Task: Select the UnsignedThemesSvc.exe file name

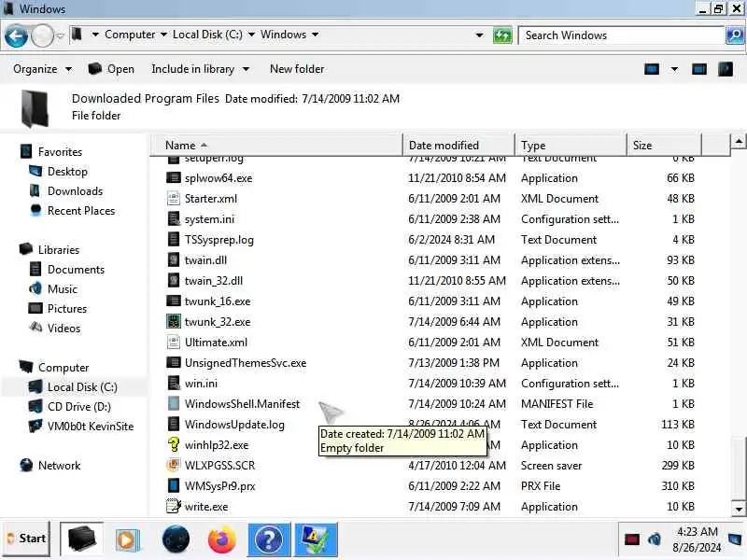Action: click(x=246, y=363)
